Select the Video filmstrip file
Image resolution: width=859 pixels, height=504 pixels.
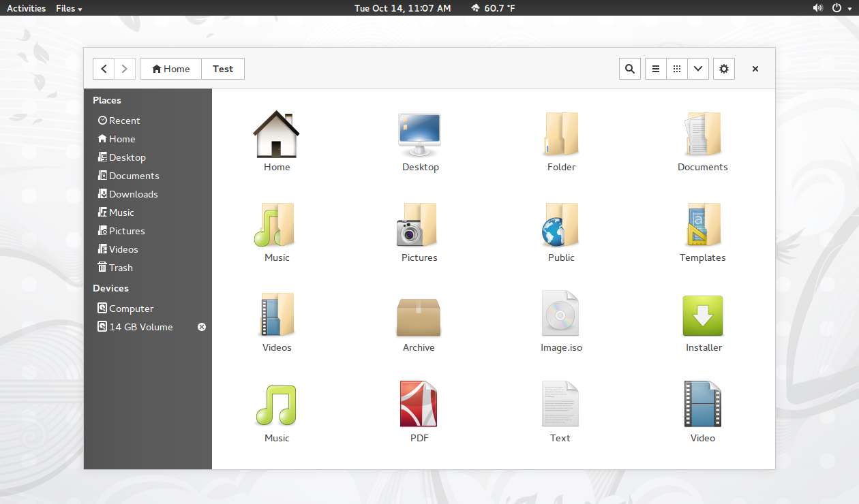coord(703,404)
